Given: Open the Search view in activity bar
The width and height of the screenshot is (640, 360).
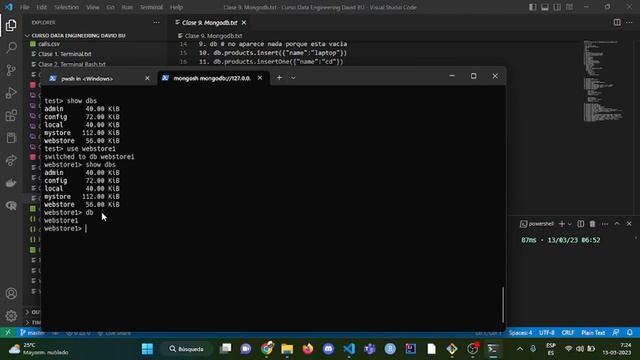Looking at the screenshot, I should point(11,48).
